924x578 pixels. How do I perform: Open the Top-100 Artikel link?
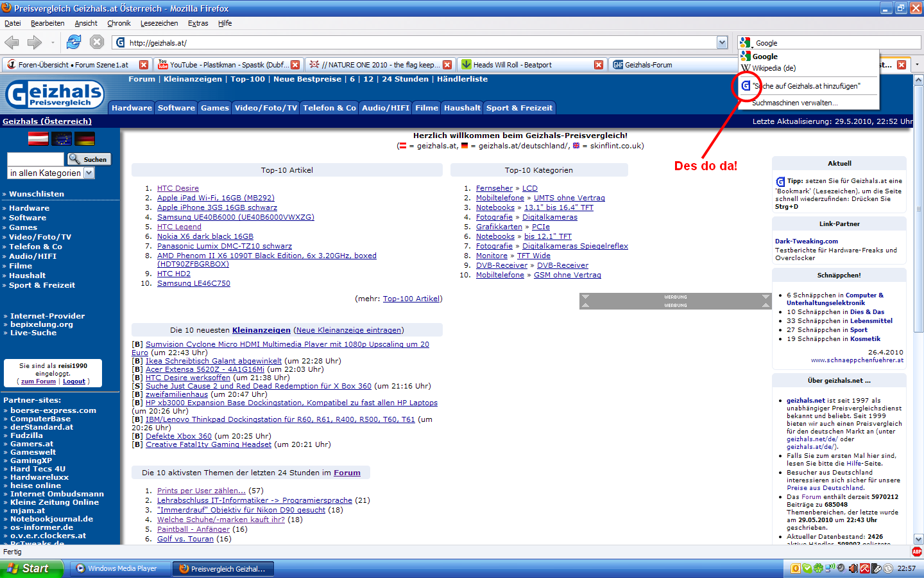click(411, 299)
